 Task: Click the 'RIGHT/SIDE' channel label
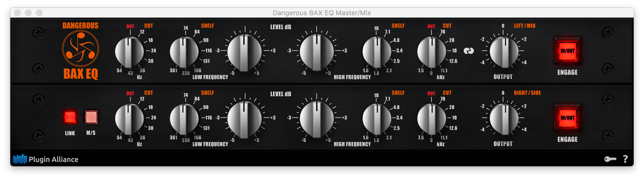pyautogui.click(x=527, y=93)
